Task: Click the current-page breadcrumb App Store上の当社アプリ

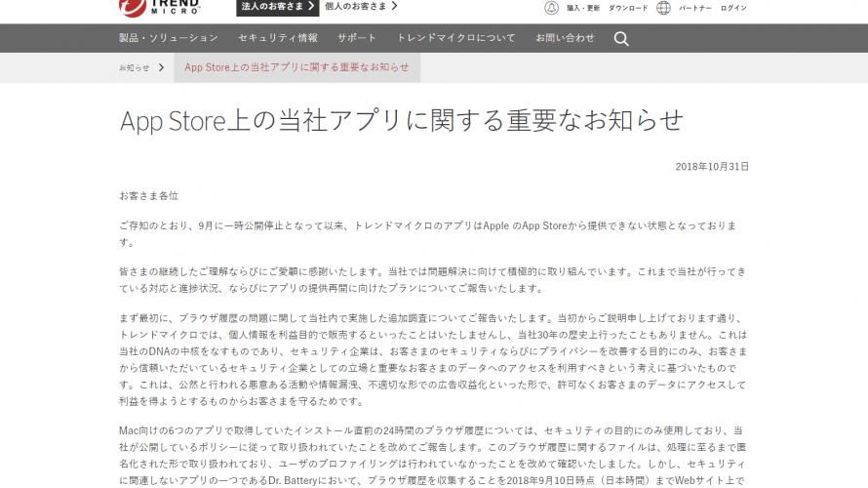Action: [x=296, y=67]
